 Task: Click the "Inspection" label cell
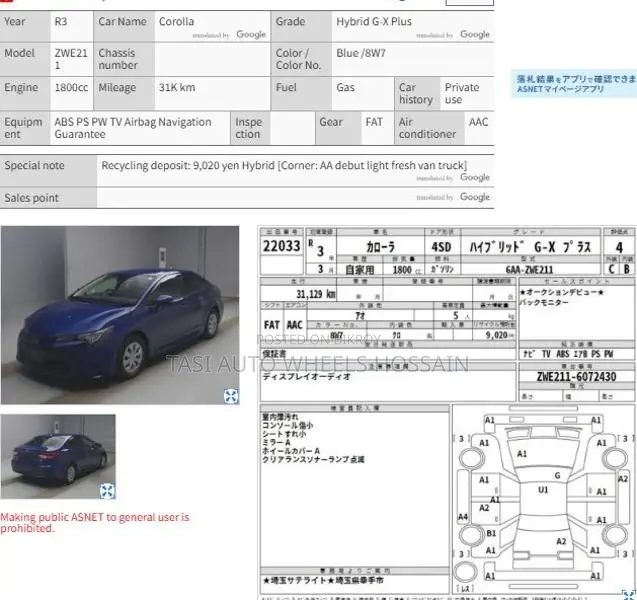(250, 128)
